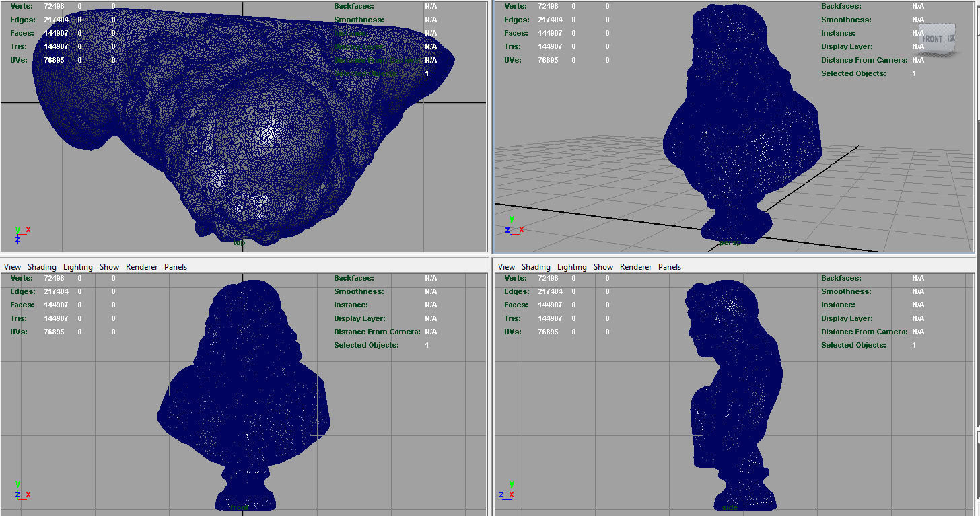This screenshot has height=516, width=980.
Task: Click 'Instance:' label in perspective view HUD
Action: point(838,33)
